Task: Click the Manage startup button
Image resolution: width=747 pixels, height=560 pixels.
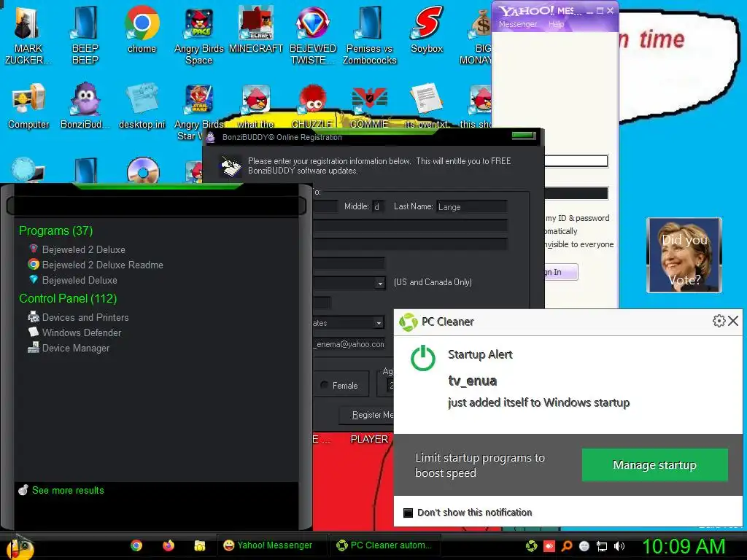Action: [654, 464]
